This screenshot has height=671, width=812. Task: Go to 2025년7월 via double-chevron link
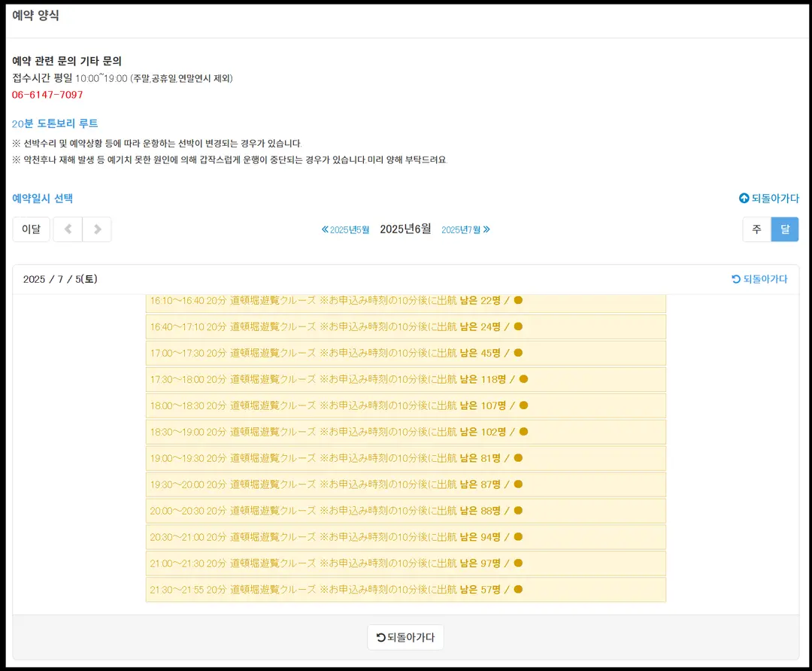[465, 229]
